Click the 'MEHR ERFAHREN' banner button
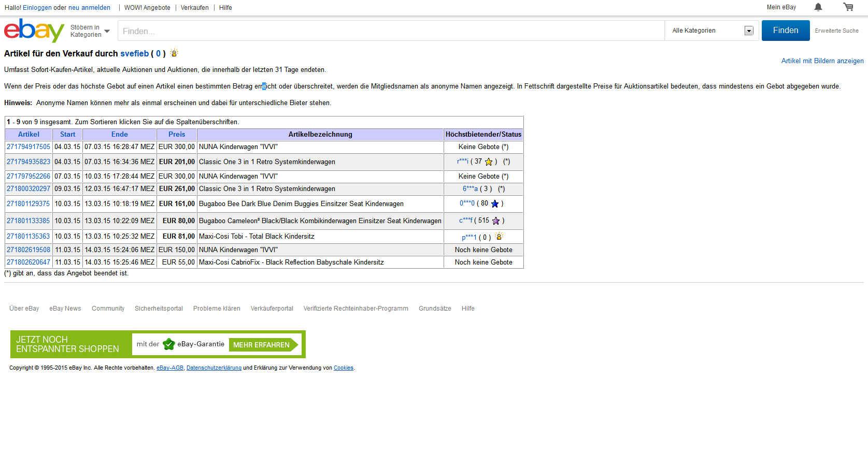The height and width of the screenshot is (468, 868). 263,345
